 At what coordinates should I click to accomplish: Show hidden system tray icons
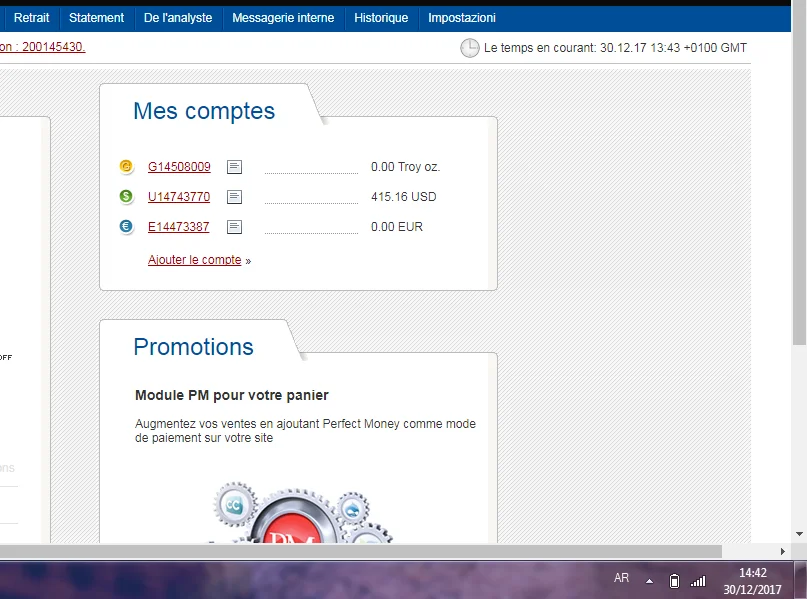tap(649, 580)
